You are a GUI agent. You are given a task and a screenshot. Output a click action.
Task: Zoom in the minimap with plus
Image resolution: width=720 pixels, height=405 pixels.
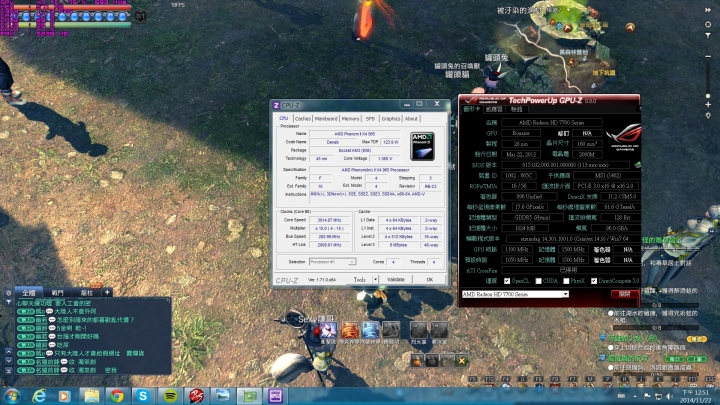tap(708, 105)
